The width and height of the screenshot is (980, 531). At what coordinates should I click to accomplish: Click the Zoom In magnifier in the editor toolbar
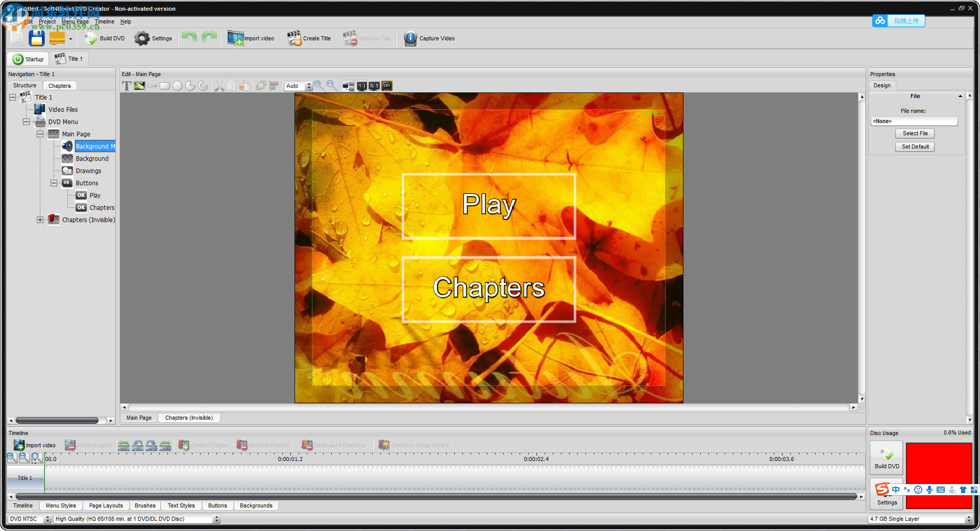click(318, 86)
